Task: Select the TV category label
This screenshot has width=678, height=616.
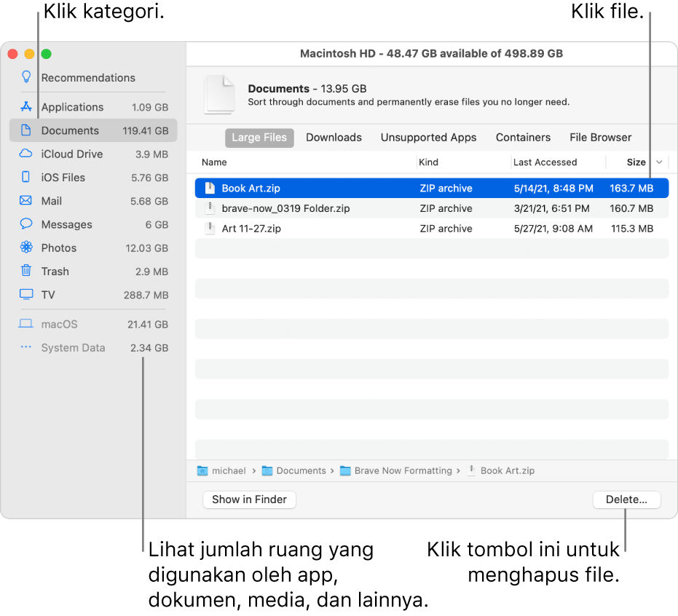Action: (48, 295)
